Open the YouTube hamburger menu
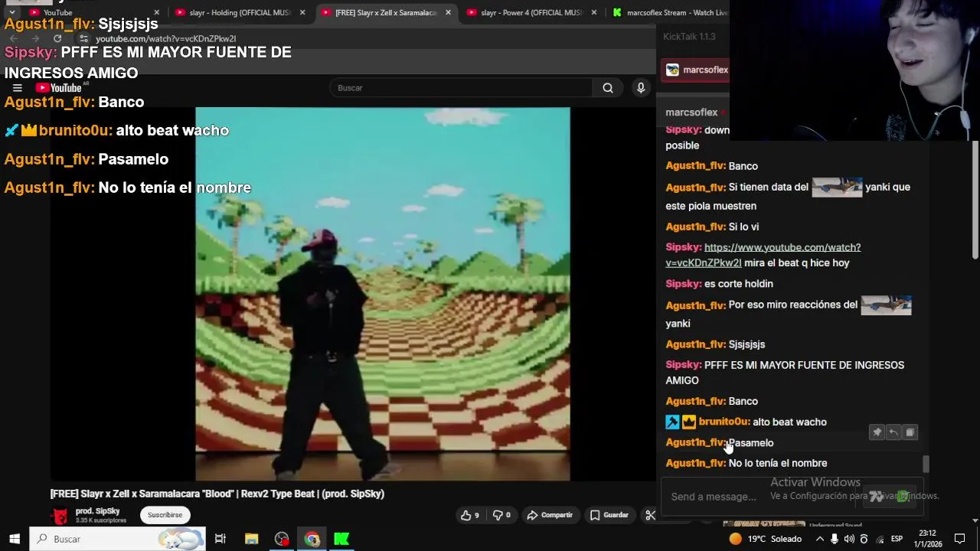 (x=17, y=88)
